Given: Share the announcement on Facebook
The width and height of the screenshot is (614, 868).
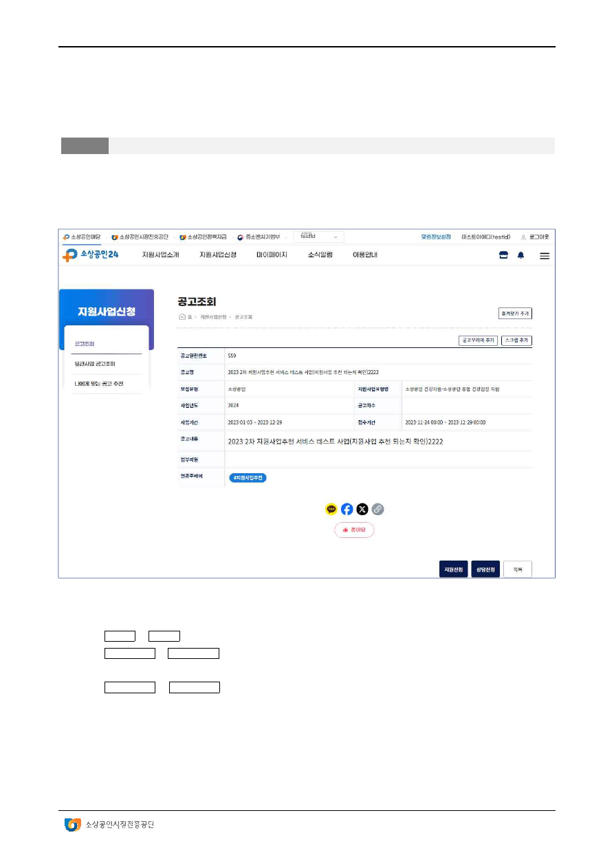Looking at the screenshot, I should click(347, 509).
